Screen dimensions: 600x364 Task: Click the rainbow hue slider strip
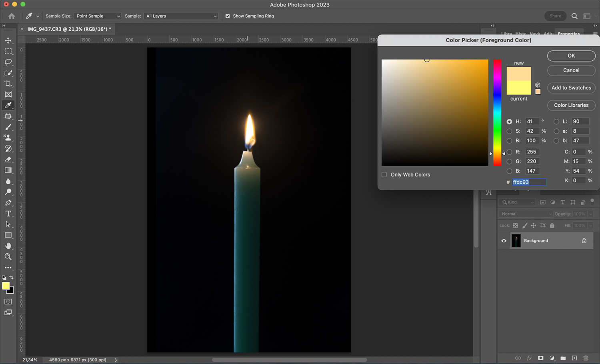coord(497,113)
